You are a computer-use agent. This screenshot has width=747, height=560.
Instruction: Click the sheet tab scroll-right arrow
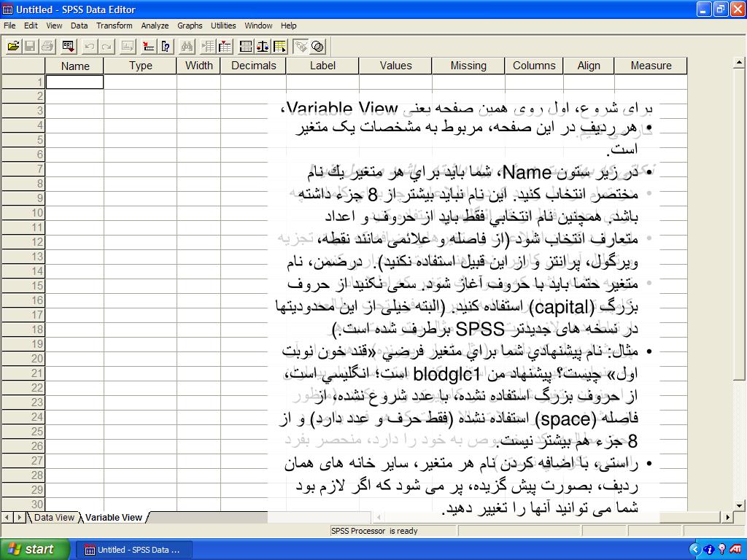coord(20,517)
